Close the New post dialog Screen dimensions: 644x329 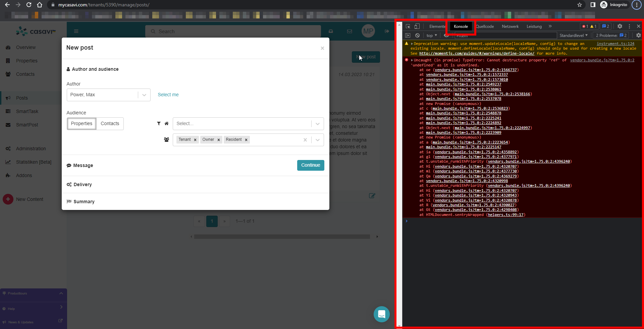click(x=322, y=48)
